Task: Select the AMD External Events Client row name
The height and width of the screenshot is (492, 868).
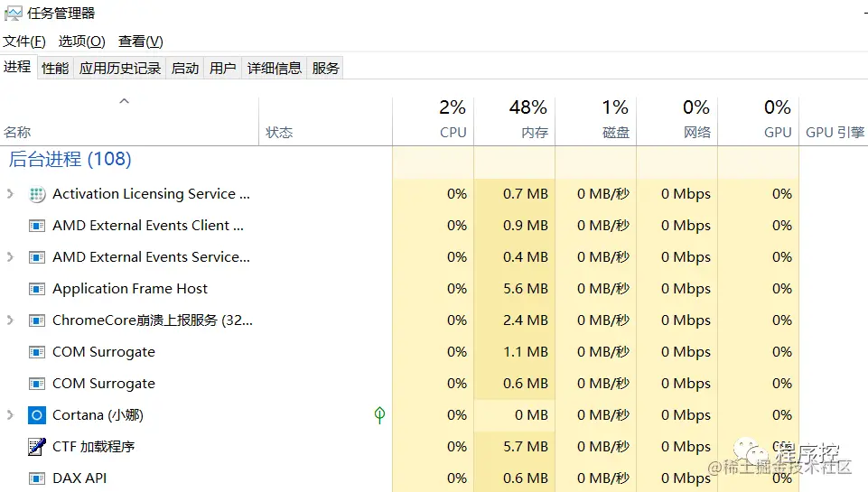Action: pos(148,226)
